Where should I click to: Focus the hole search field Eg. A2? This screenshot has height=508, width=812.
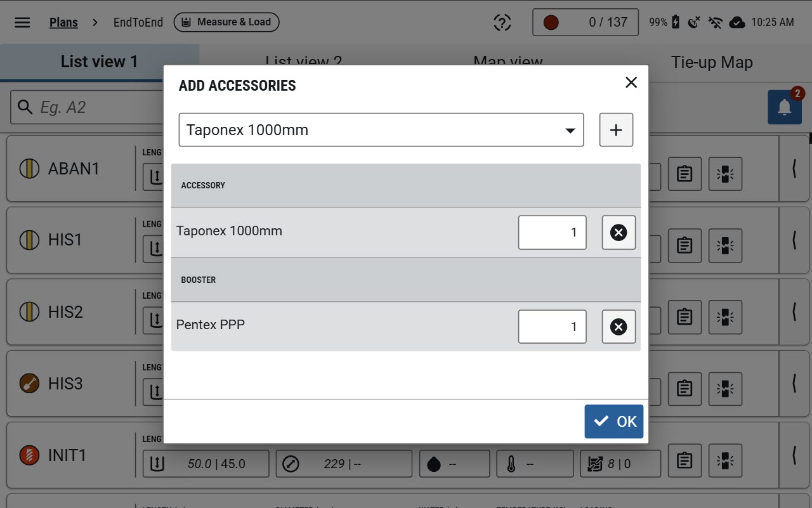pyautogui.click(x=87, y=107)
